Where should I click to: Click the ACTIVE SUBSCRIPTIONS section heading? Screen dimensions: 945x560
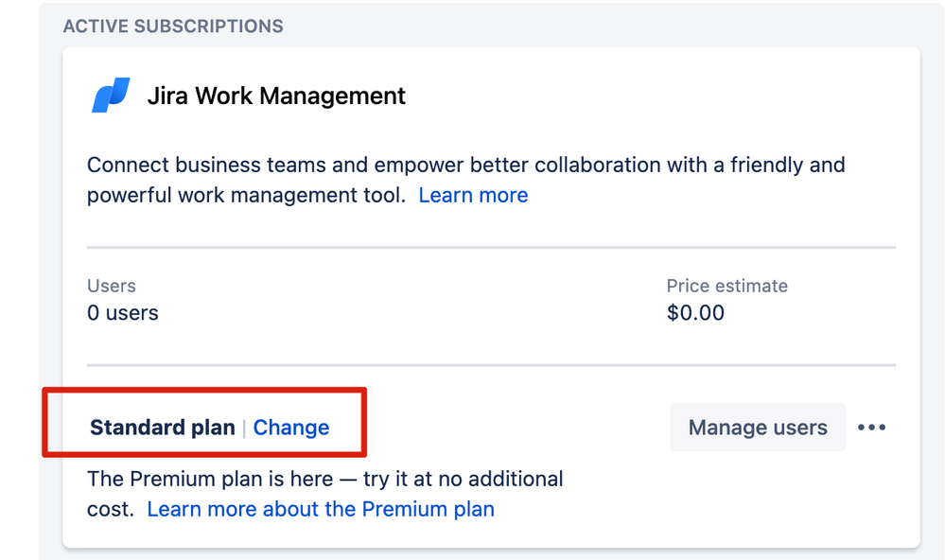173,26
